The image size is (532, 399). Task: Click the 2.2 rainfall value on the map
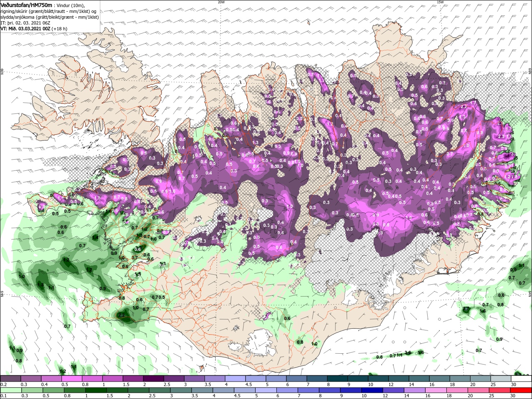122,315
